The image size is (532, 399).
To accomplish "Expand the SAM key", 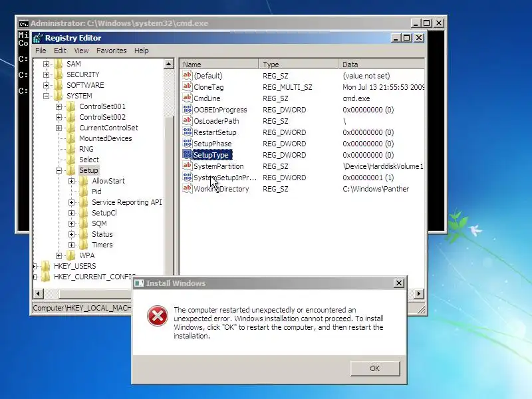I will (46, 64).
